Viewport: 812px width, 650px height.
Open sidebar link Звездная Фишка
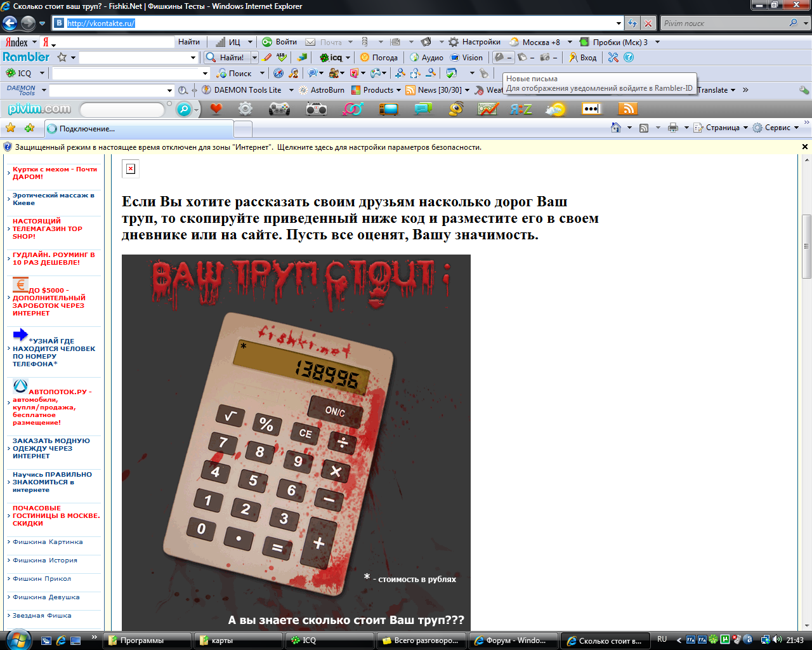tap(42, 616)
